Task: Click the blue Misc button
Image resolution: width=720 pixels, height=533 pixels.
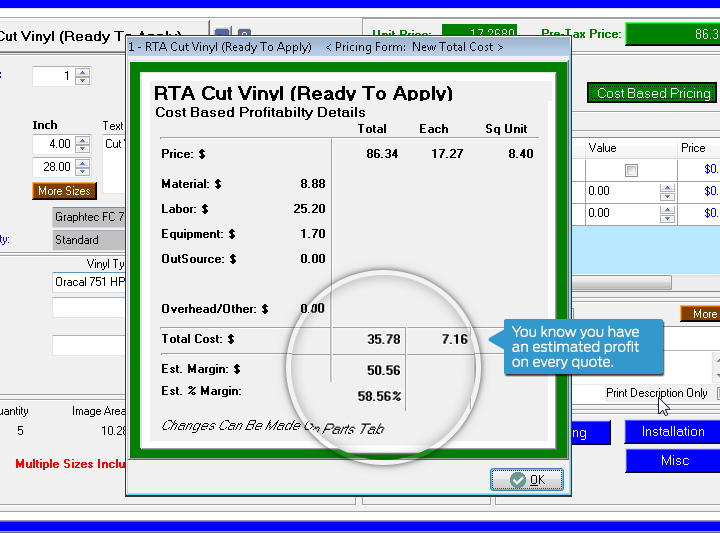Action: 672,461
